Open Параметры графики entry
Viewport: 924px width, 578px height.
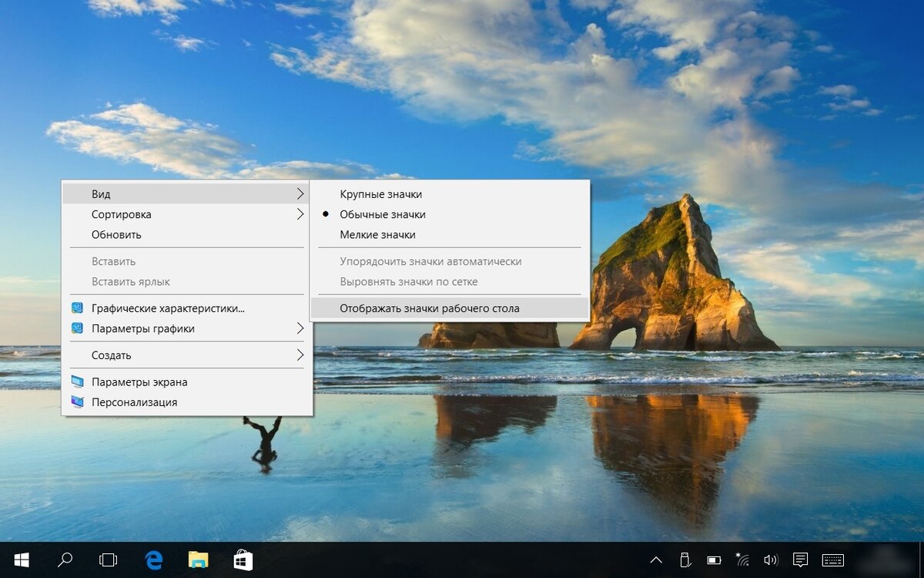coord(186,328)
